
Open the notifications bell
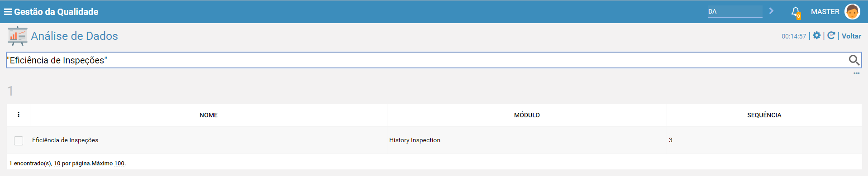click(x=796, y=12)
